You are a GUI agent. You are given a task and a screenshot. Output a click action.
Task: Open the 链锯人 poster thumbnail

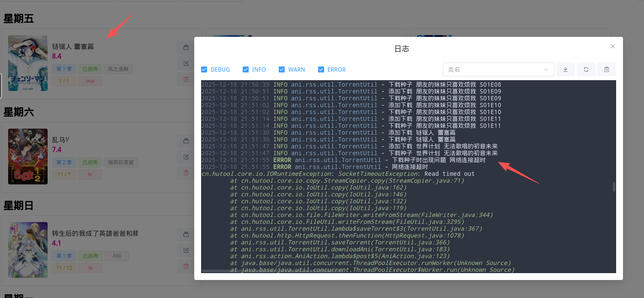[28, 63]
